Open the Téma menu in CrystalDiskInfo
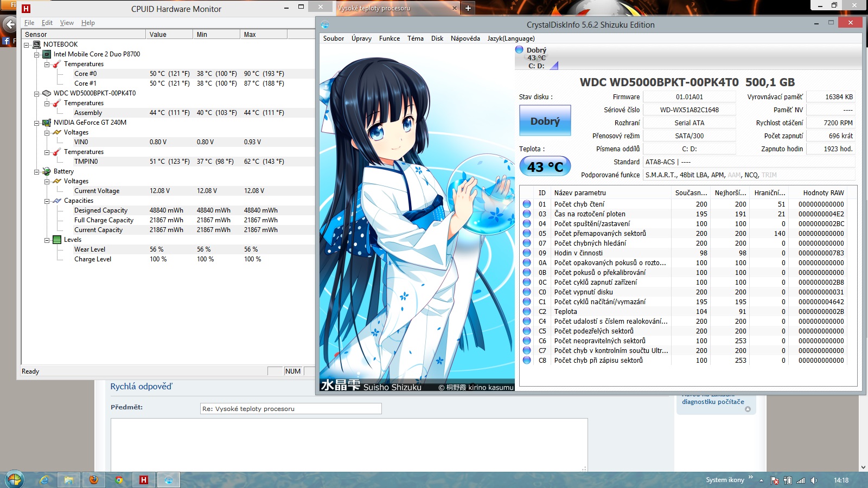Image resolution: width=868 pixels, height=488 pixels. tap(416, 38)
